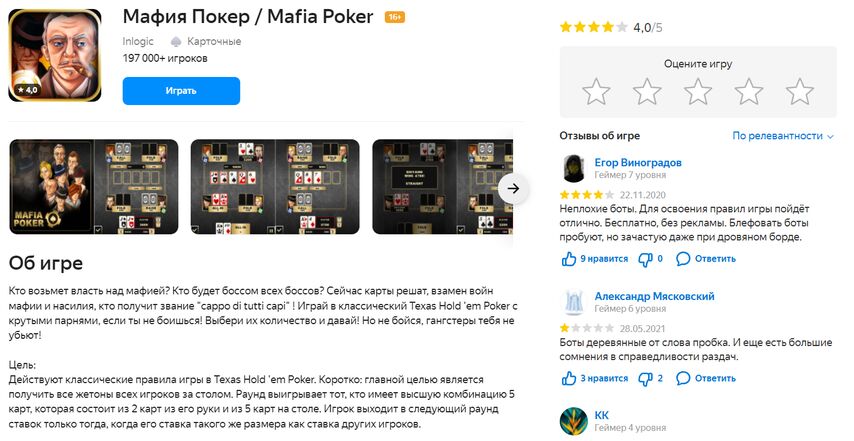This screenshot has width=854, height=441.
Task: Dislike Егор Виноградов's review with thumbs down
Action: (645, 259)
